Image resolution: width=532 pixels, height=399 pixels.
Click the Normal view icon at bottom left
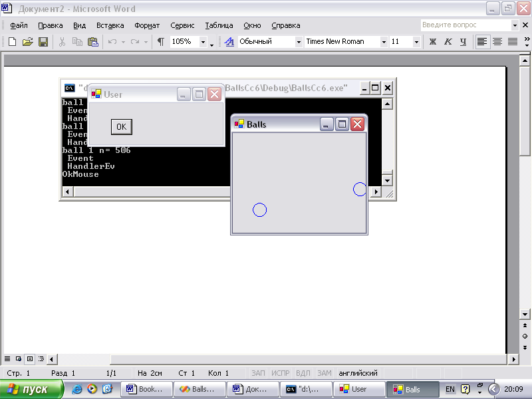pyautogui.click(x=7, y=358)
